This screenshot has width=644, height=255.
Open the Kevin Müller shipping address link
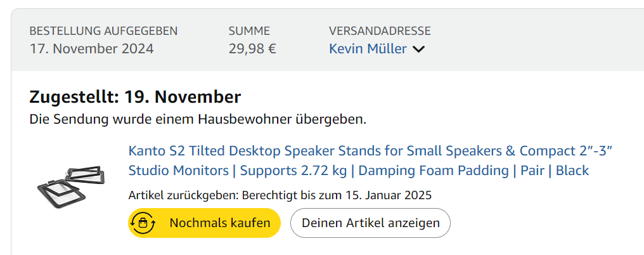368,49
